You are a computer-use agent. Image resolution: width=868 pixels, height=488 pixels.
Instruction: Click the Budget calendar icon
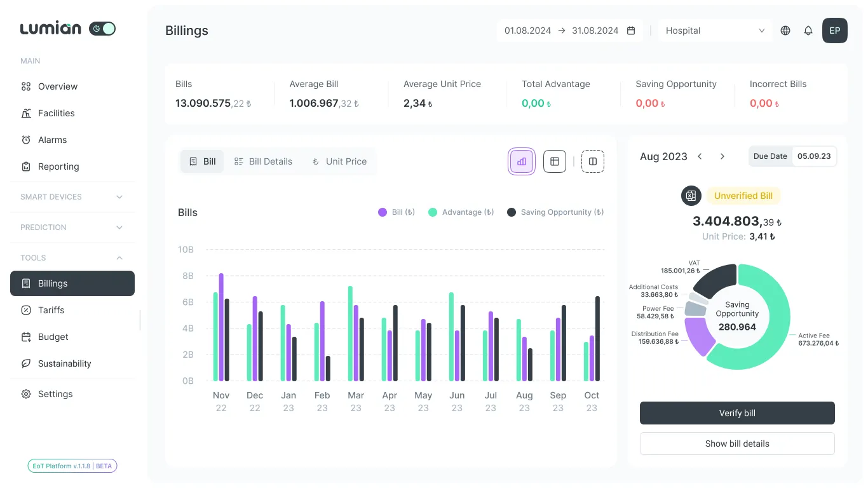pyautogui.click(x=26, y=337)
